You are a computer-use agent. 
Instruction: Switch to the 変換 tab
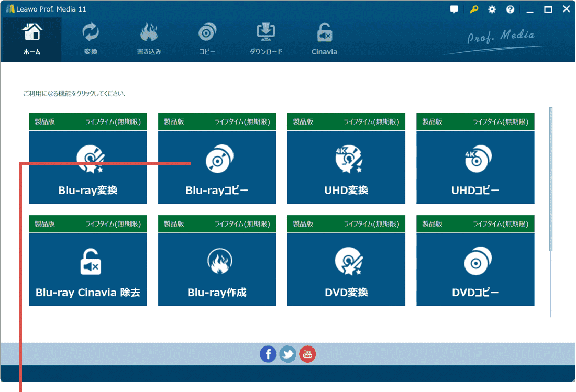90,39
